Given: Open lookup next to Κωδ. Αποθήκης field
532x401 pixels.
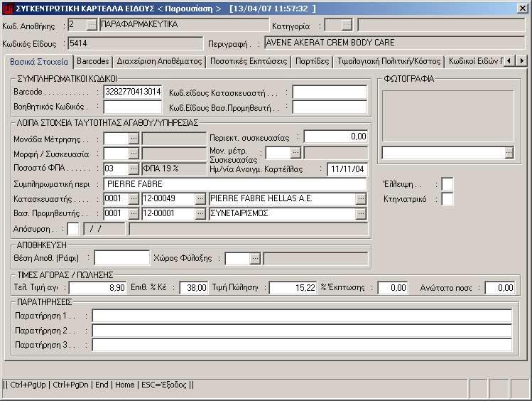Looking at the screenshot, I should [92, 25].
